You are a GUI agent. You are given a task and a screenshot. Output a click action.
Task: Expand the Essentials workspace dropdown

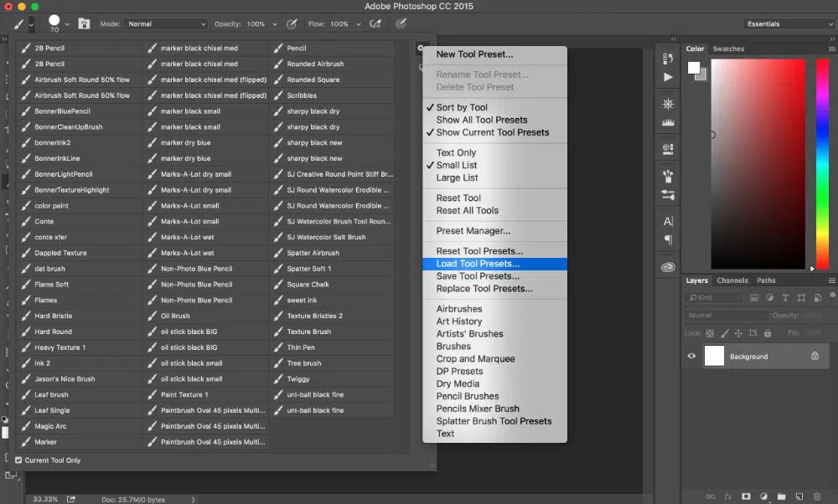point(788,24)
